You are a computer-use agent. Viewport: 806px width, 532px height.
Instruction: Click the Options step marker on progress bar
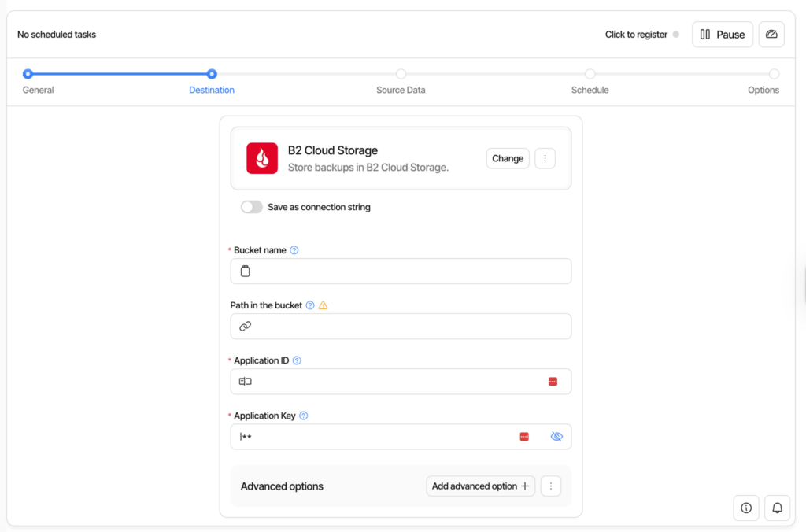(x=774, y=74)
